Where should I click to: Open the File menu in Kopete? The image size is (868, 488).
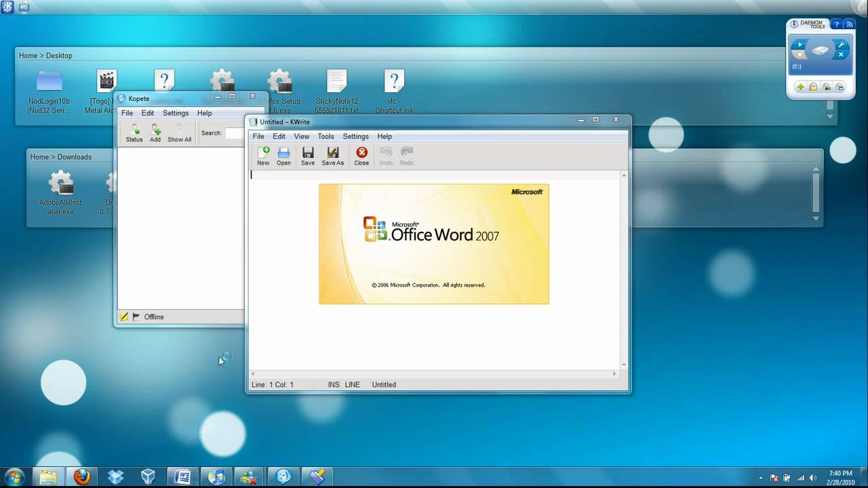[127, 113]
